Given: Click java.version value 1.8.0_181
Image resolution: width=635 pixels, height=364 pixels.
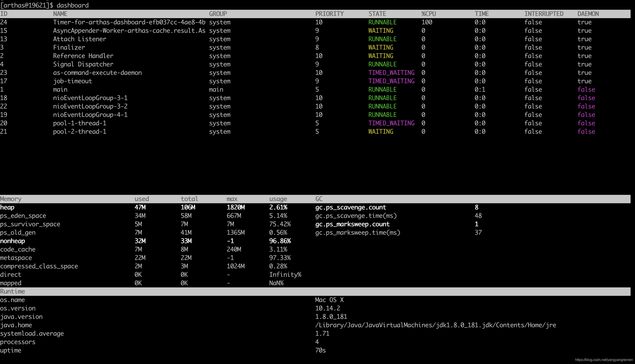Looking at the screenshot, I should pyautogui.click(x=331, y=317).
